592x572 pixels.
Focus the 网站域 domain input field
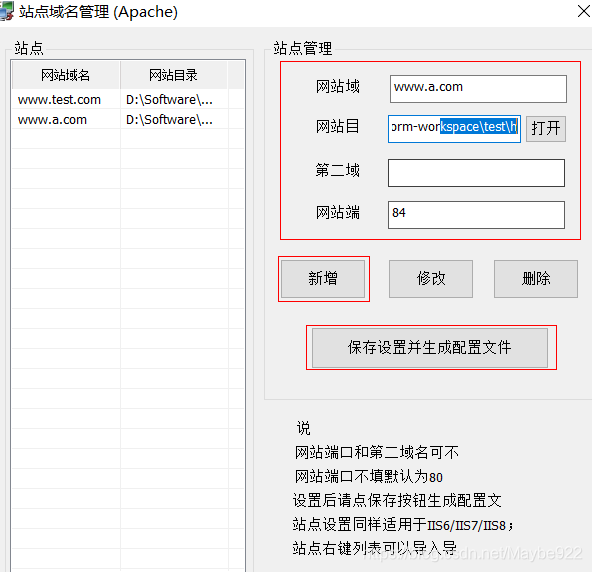click(478, 89)
